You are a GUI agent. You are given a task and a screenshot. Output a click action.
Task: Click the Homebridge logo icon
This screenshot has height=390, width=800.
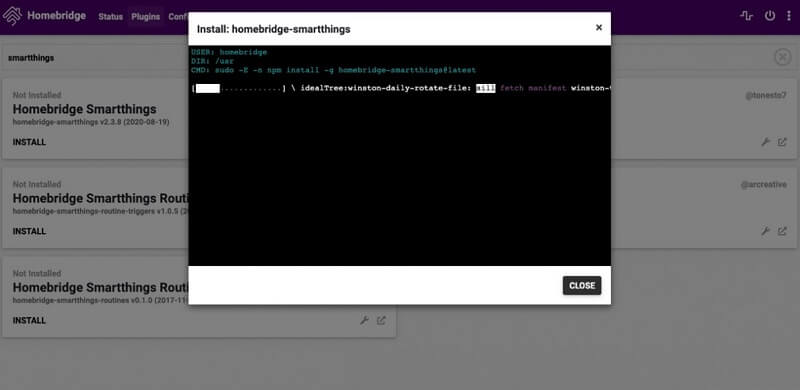coord(12,16)
